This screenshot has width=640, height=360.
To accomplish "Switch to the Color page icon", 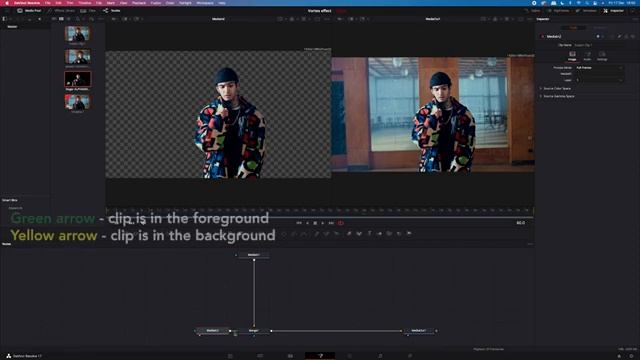I will point(350,356).
